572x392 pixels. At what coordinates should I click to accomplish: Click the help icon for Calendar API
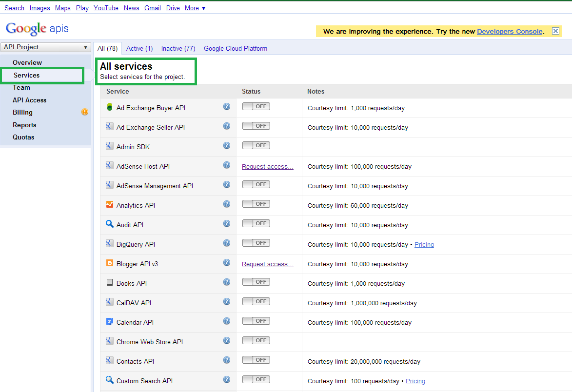point(227,321)
